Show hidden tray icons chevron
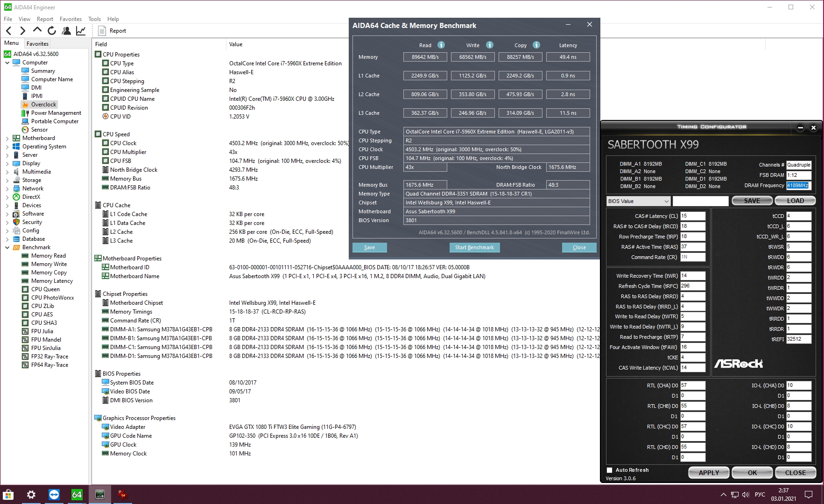 pos(724,495)
